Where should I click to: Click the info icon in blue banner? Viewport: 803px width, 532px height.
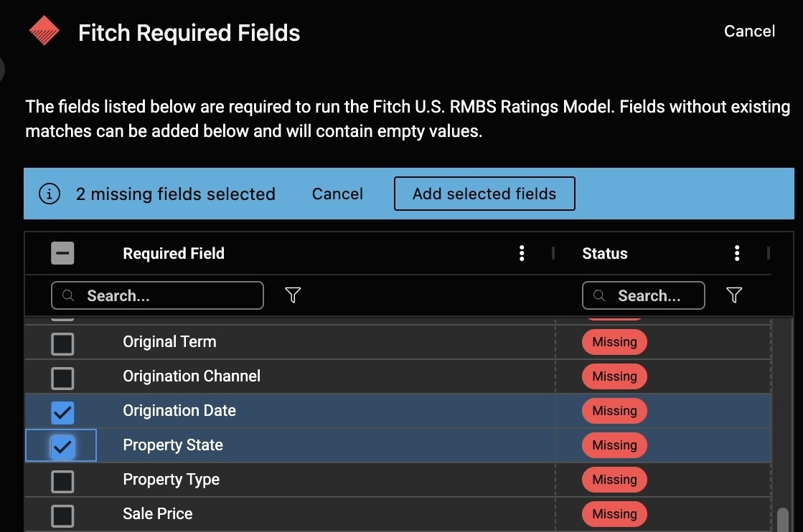pyautogui.click(x=49, y=194)
